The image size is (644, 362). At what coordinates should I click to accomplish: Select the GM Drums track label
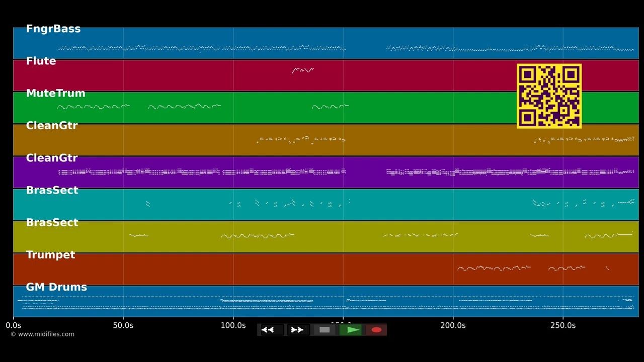point(56,287)
